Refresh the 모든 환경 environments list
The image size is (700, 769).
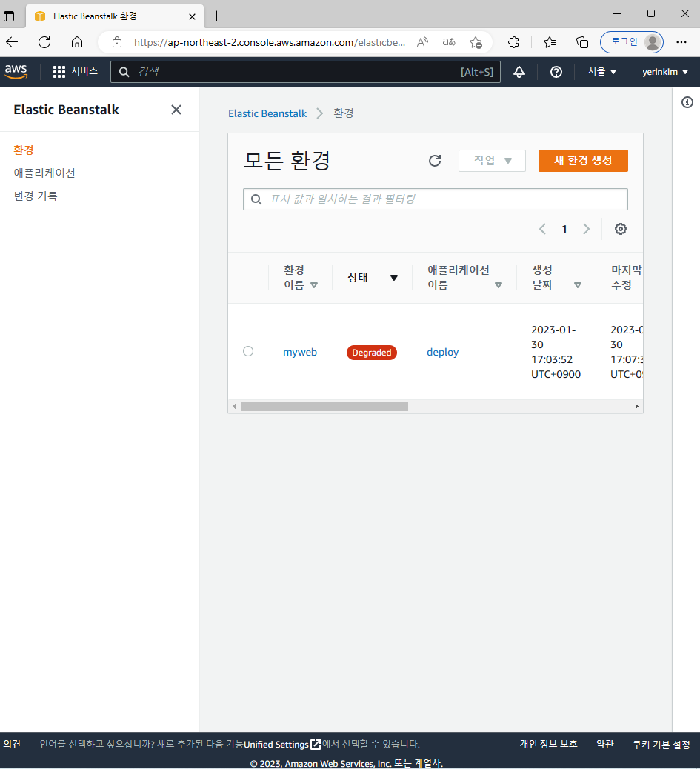point(435,161)
